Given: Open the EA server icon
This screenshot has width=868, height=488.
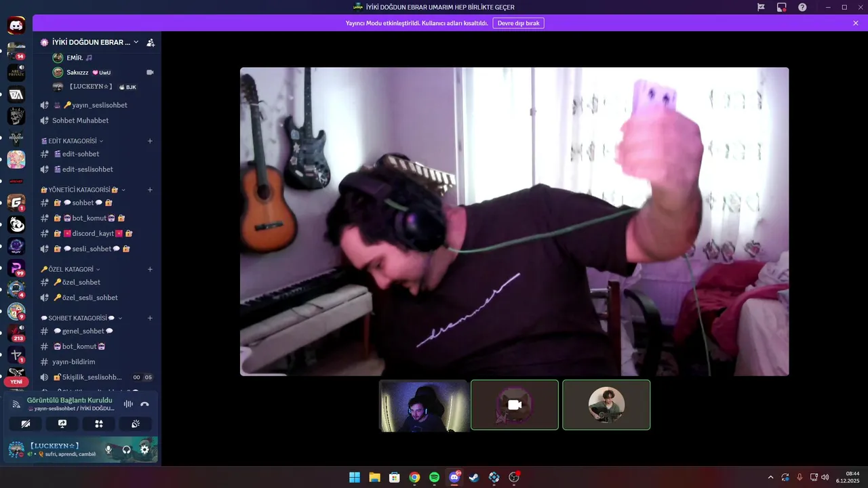Looking at the screenshot, I should pyautogui.click(x=16, y=94).
